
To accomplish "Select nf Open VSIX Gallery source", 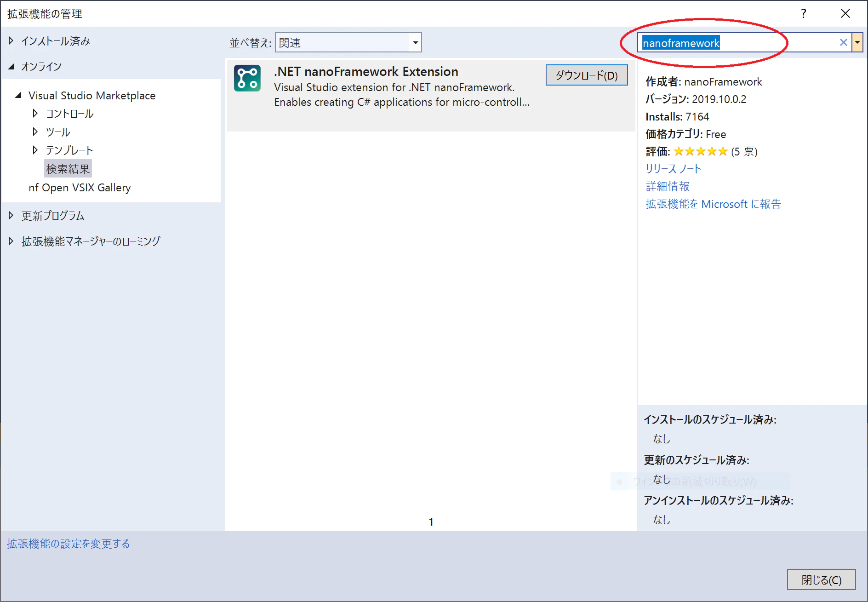I will [x=80, y=188].
